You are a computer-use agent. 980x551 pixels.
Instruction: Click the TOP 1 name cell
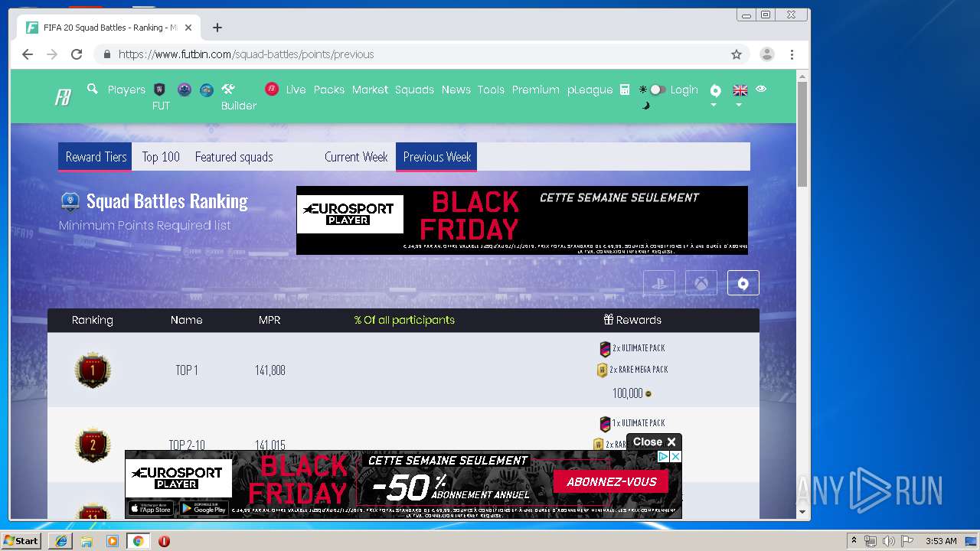pyautogui.click(x=187, y=370)
